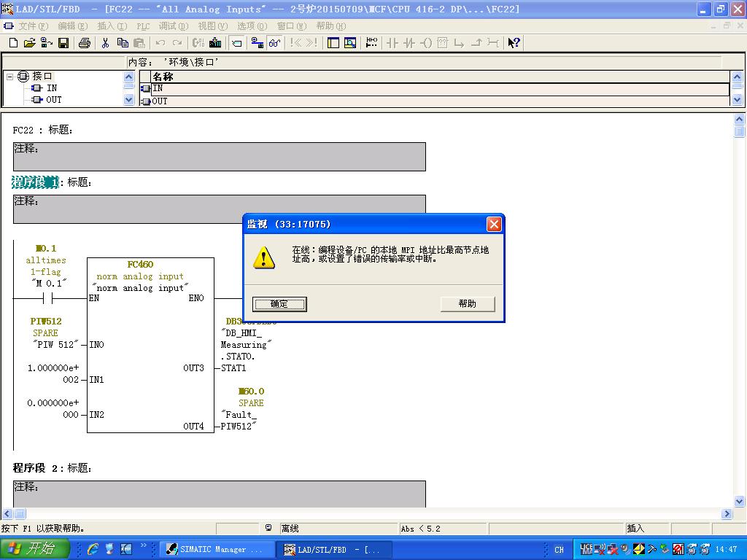Screen dimensions: 747x560
Task: Click the FC22 comment box
Action: [219, 157]
